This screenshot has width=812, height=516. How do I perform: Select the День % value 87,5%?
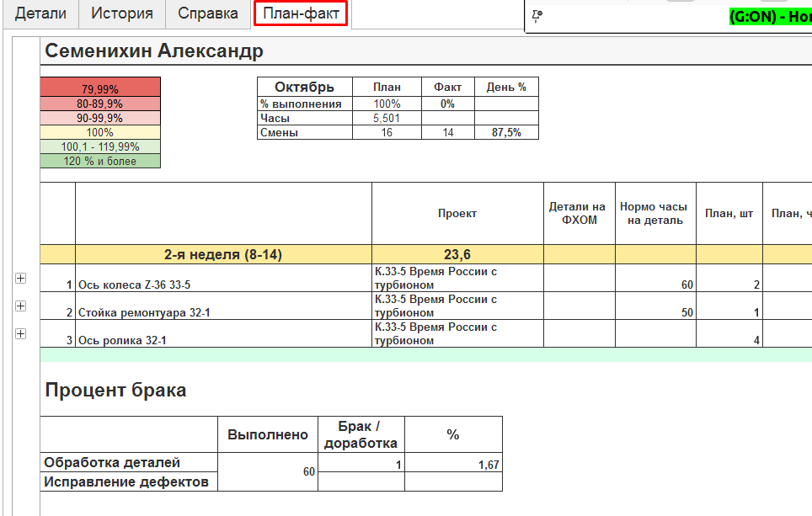505,133
